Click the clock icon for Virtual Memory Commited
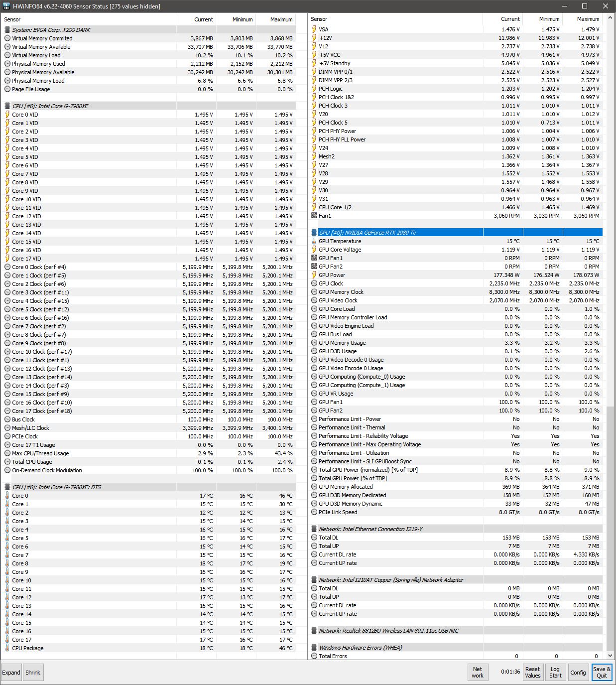The image size is (616, 685). point(7,38)
